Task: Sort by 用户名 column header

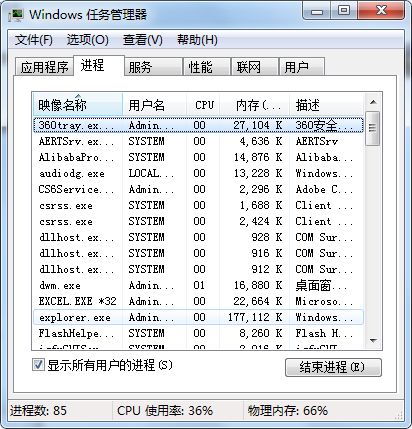Action: [x=155, y=105]
